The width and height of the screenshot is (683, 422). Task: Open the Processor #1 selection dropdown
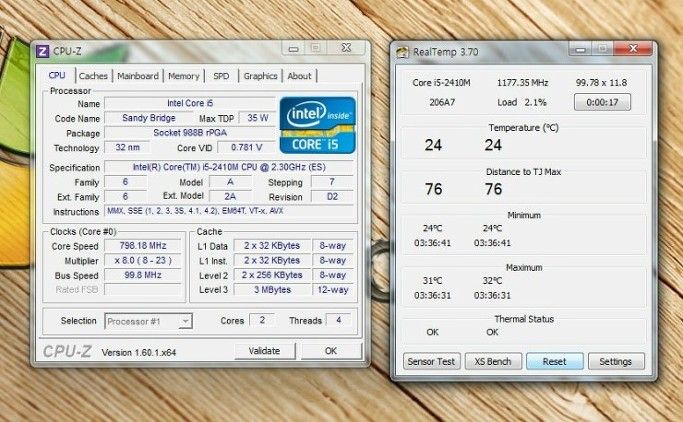(x=148, y=321)
